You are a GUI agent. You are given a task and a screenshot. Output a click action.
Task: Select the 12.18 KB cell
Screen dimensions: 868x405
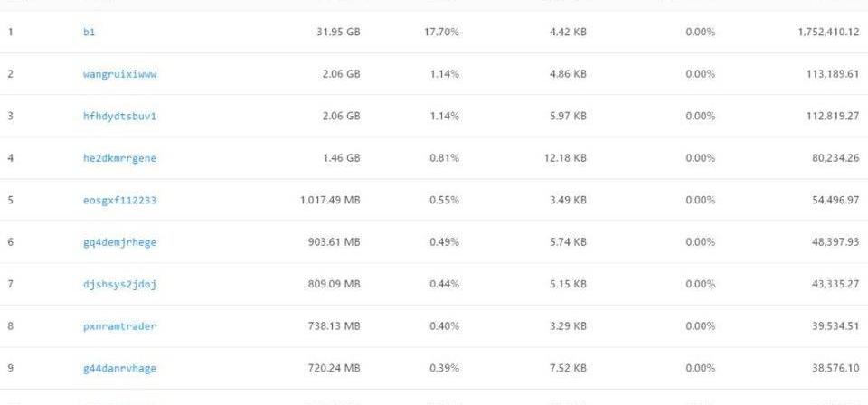(565, 158)
